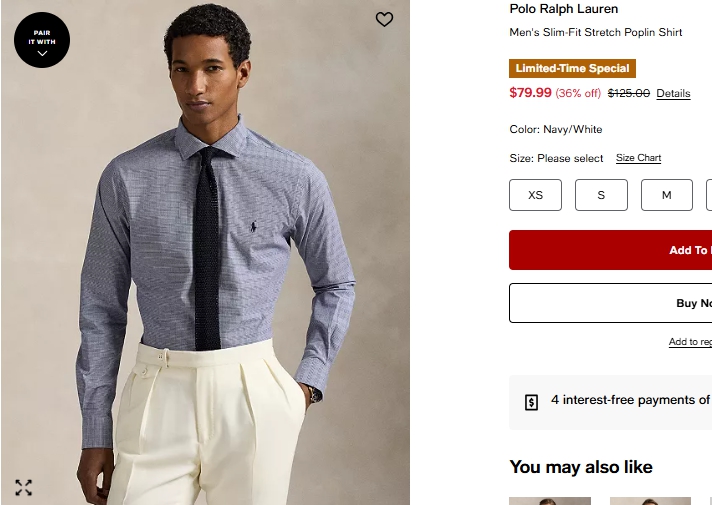Open the Size Chart link
This screenshot has height=505, width=712.
(x=638, y=158)
